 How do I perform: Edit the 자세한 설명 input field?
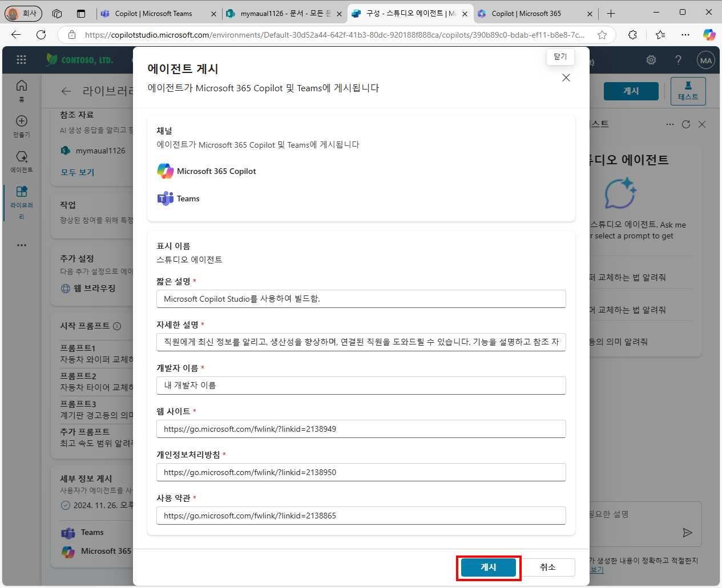tap(361, 342)
